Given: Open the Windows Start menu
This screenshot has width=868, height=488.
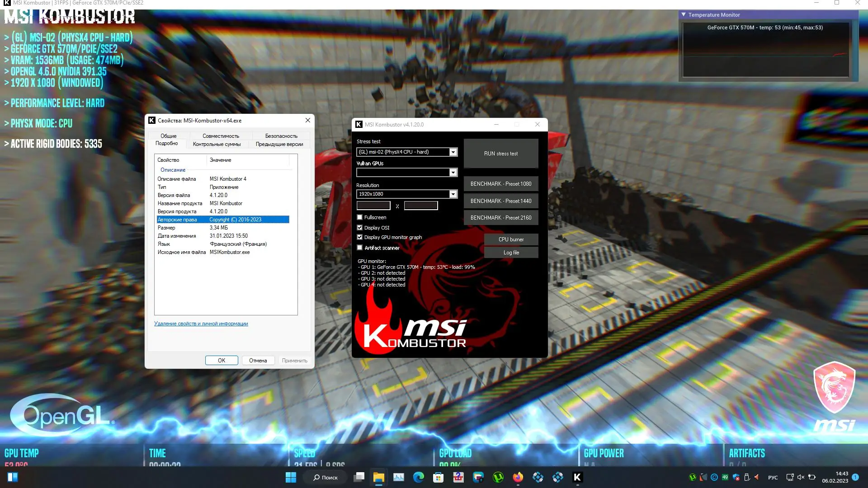Looking at the screenshot, I should [291, 477].
